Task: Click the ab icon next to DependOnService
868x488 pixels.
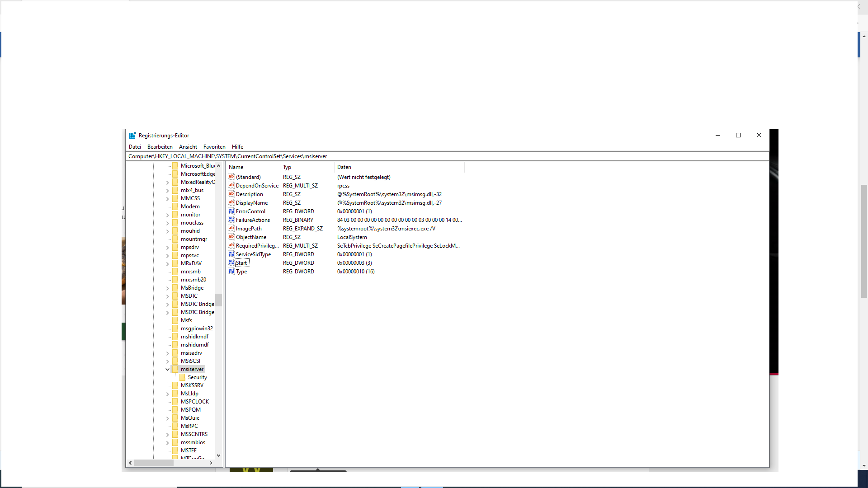Action: click(x=231, y=185)
